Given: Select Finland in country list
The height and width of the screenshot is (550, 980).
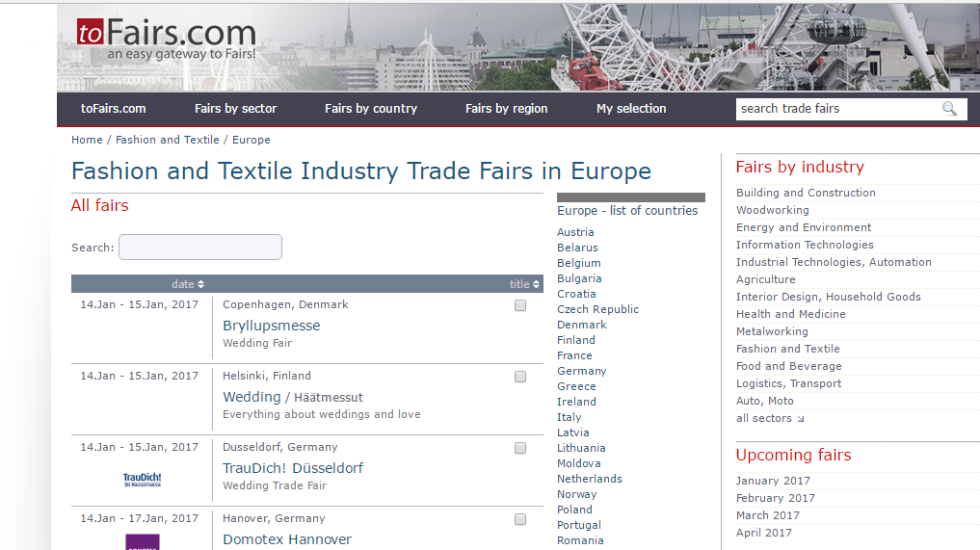Looking at the screenshot, I should coord(576,340).
